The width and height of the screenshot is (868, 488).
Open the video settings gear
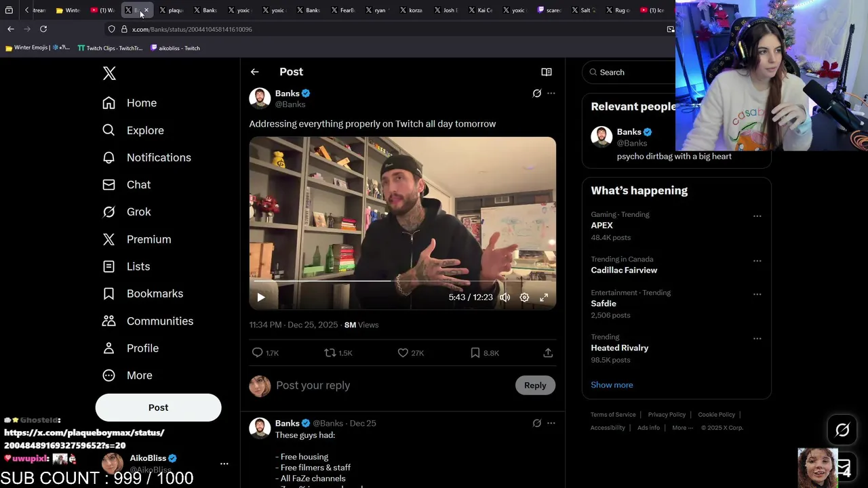(x=524, y=297)
